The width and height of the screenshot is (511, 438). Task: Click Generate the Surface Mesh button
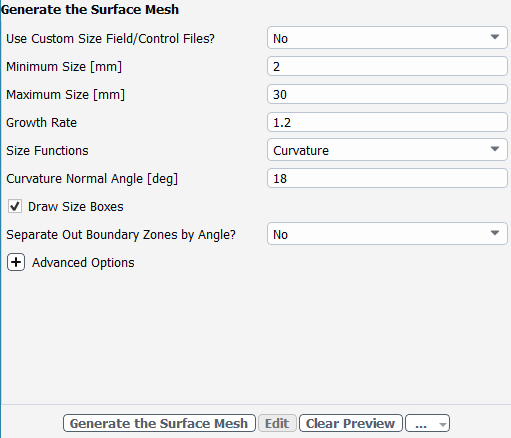tap(159, 423)
